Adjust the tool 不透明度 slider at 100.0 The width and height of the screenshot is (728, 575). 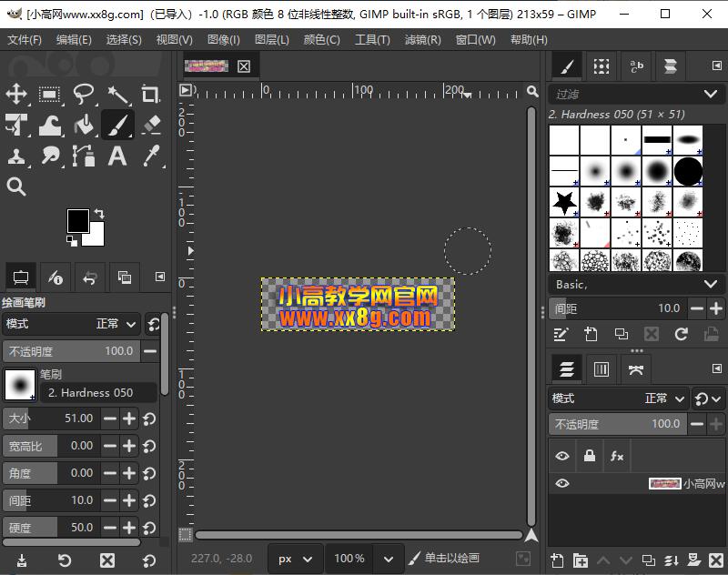pyautogui.click(x=71, y=351)
